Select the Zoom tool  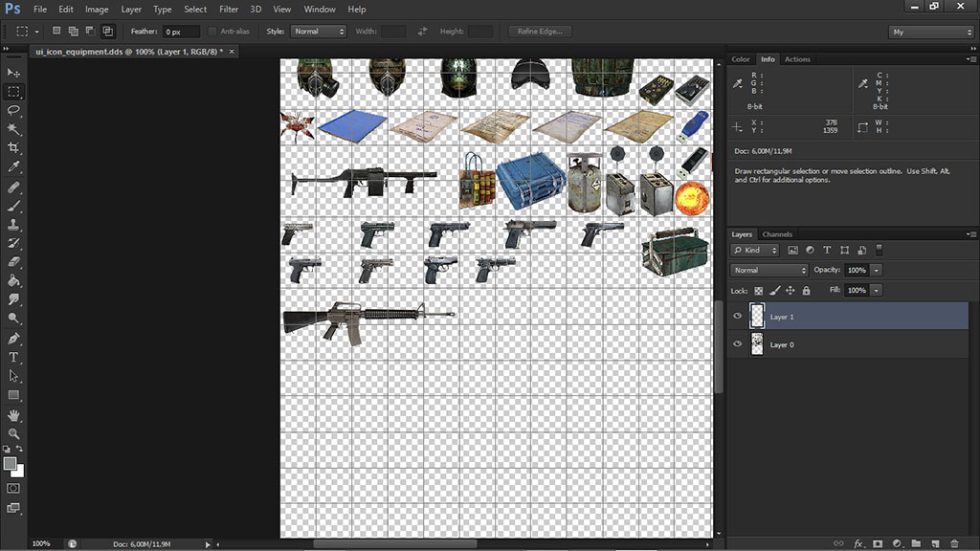(x=13, y=433)
